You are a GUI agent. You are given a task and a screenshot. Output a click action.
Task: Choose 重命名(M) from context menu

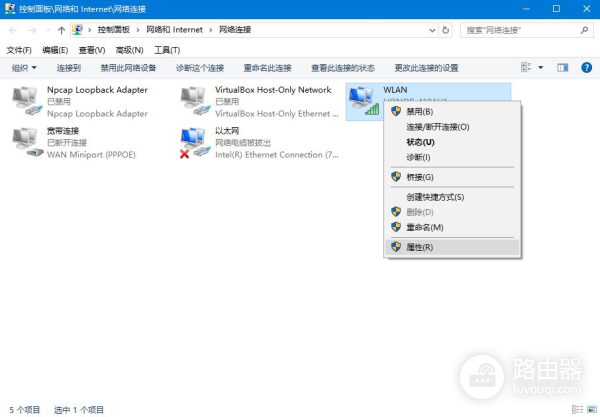452,227
